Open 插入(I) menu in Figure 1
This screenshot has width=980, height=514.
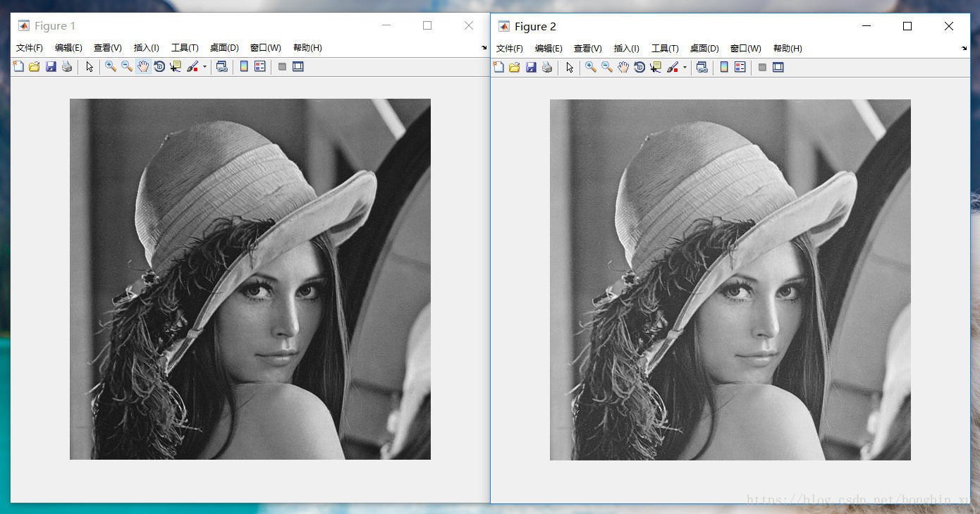coord(147,48)
